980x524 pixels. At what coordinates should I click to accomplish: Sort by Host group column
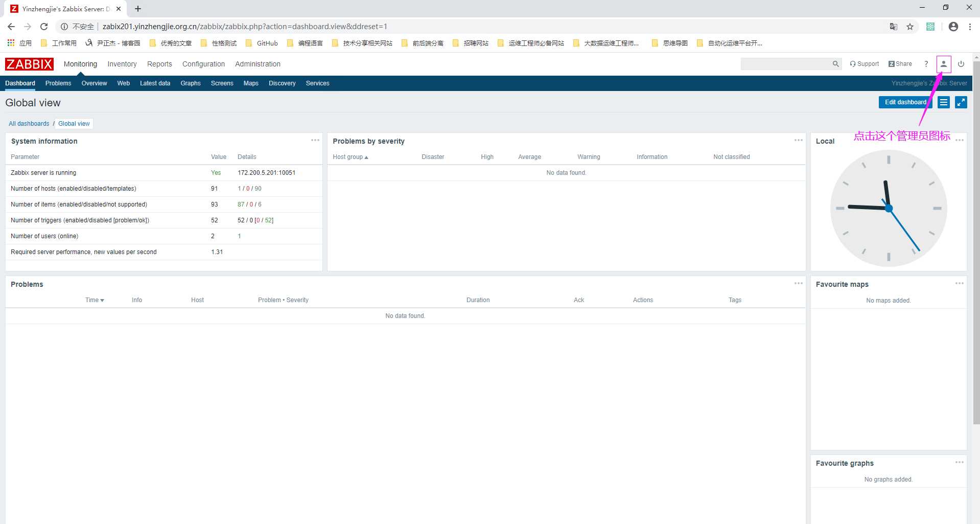click(x=350, y=157)
